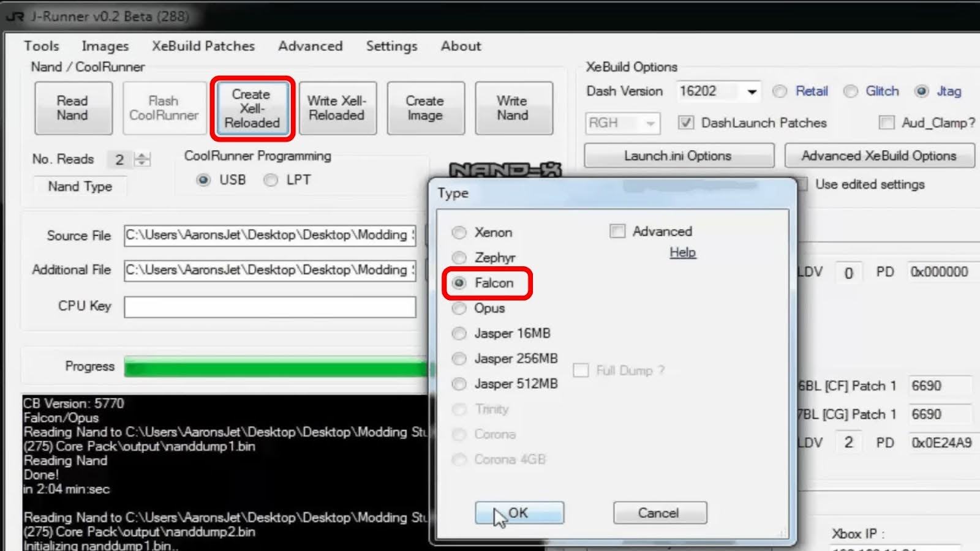
Task: Click the Help link in Type dialog
Action: 682,252
